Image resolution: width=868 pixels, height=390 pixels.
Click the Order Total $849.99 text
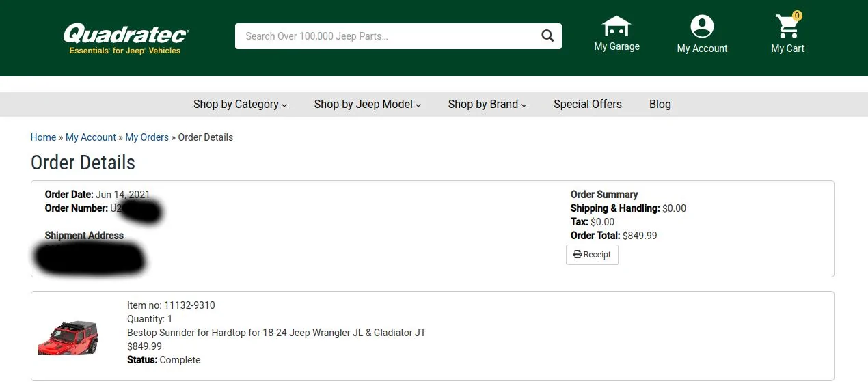(614, 236)
